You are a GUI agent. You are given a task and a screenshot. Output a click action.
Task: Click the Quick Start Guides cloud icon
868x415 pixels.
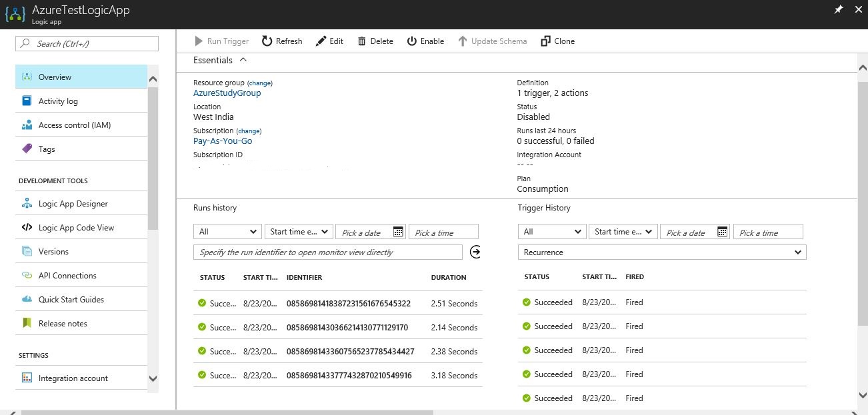[27, 300]
